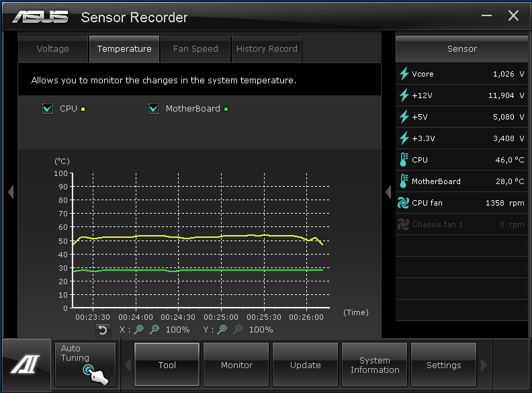Collapse the Sensor panel with arrow
Image resolution: width=532 pixels, height=393 pixels.
pyautogui.click(x=388, y=191)
